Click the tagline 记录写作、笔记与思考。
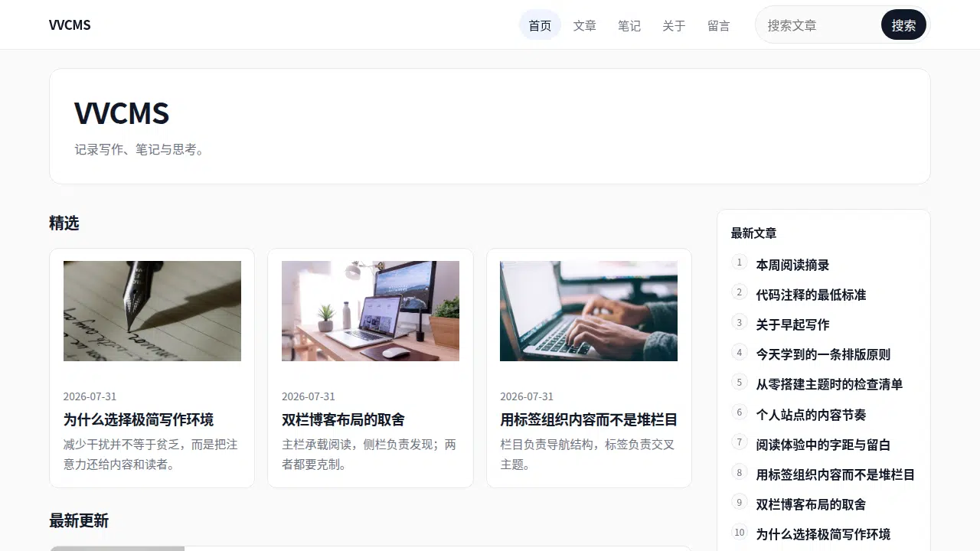980x551 pixels. click(x=139, y=150)
